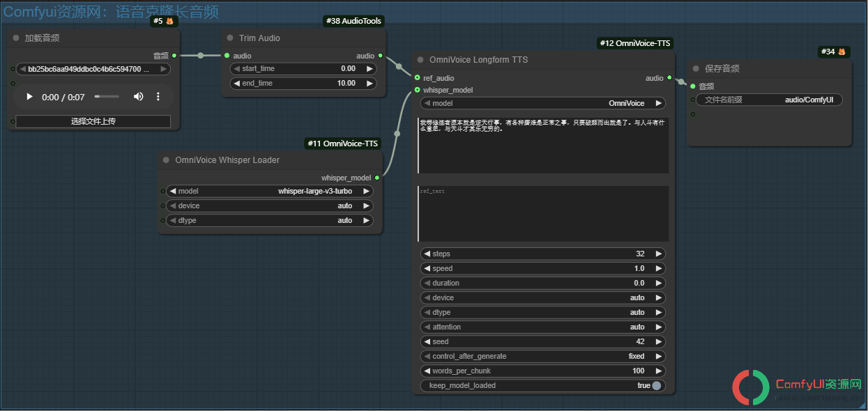
Task: Click the Chinese text prompt box
Action: (x=543, y=145)
